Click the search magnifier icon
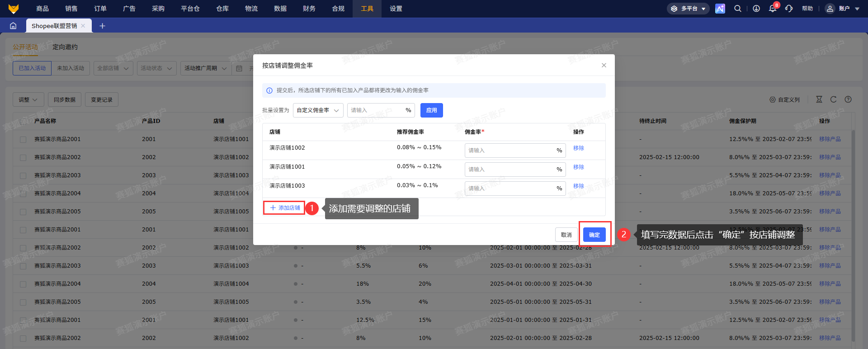This screenshot has height=349, width=868. [738, 9]
